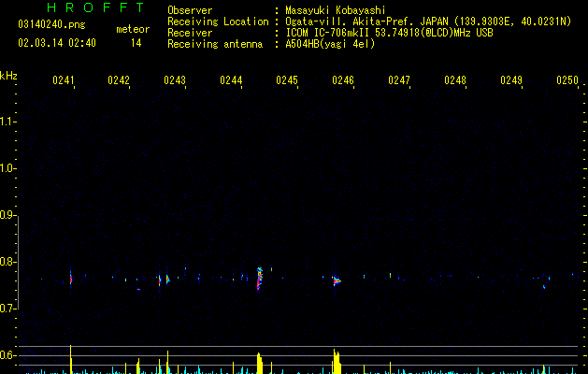The image size is (588, 374).
Task: Click the Receiving Location label
Action: [x=218, y=22]
